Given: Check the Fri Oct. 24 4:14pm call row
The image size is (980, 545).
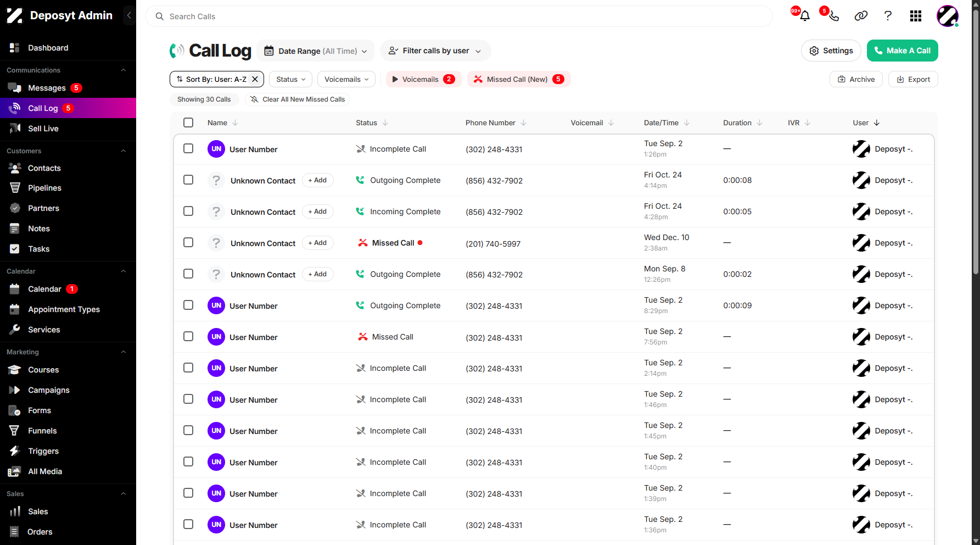Looking at the screenshot, I should 188,180.
